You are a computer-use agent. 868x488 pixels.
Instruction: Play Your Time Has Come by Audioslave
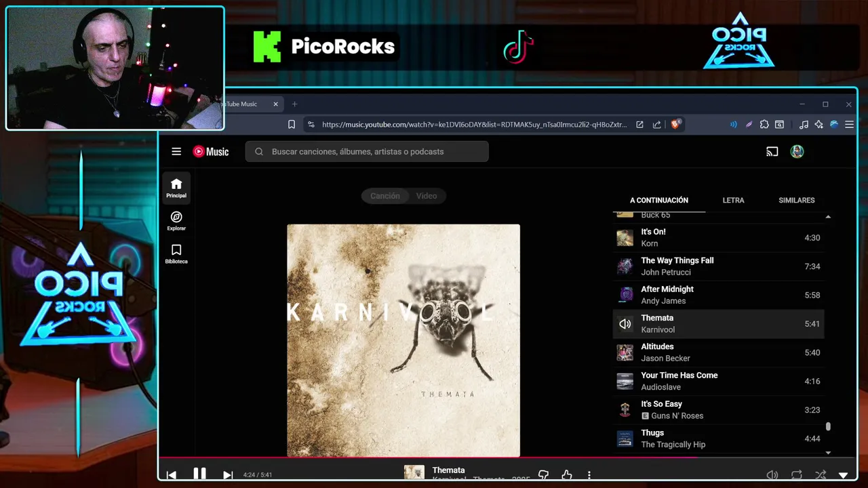(719, 381)
